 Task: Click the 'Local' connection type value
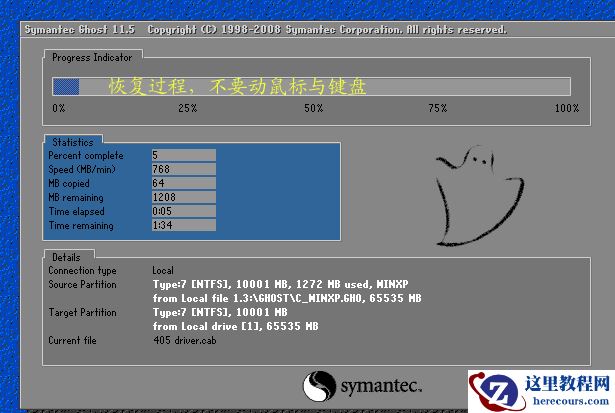(x=163, y=271)
